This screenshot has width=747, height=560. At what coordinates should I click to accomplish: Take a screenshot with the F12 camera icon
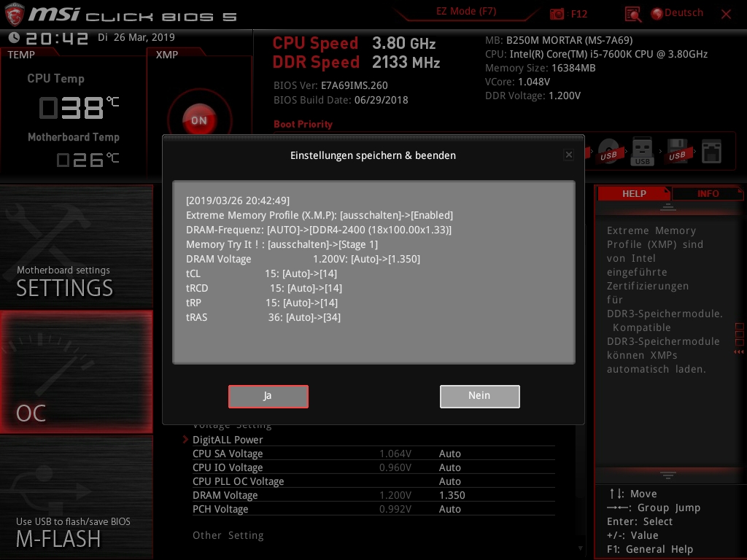tap(557, 14)
